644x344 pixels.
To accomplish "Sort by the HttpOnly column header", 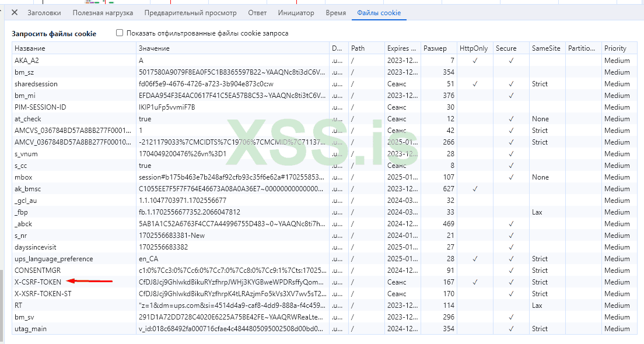I will pos(474,48).
